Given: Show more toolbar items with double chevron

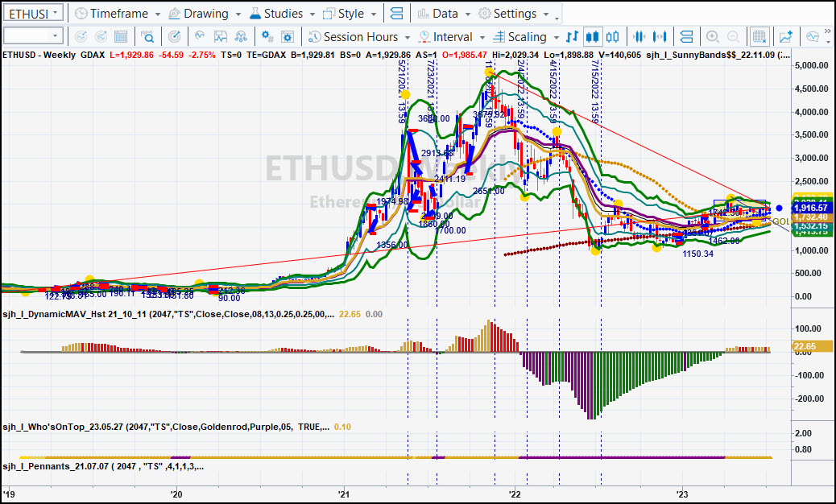Looking at the screenshot, I should (x=827, y=31).
